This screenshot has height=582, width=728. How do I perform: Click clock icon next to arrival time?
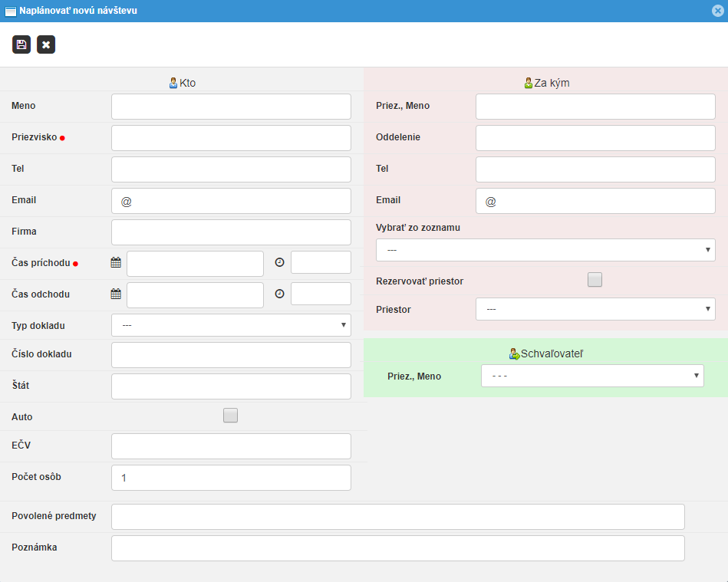279,262
